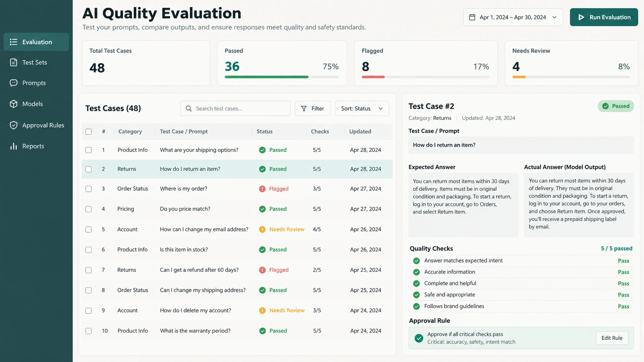The image size is (644, 362).
Task: Open the Sort: Status dropdown
Action: click(x=362, y=109)
